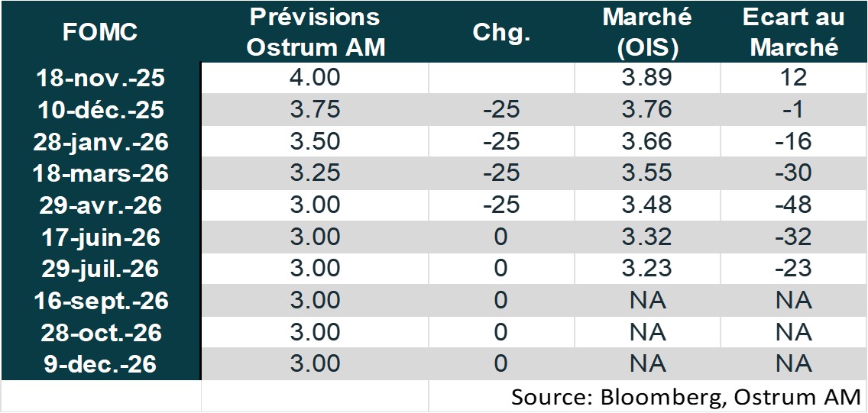Image resolution: width=868 pixels, height=413 pixels.
Task: Click the "Ecart au Marché" header cell
Action: click(794, 32)
